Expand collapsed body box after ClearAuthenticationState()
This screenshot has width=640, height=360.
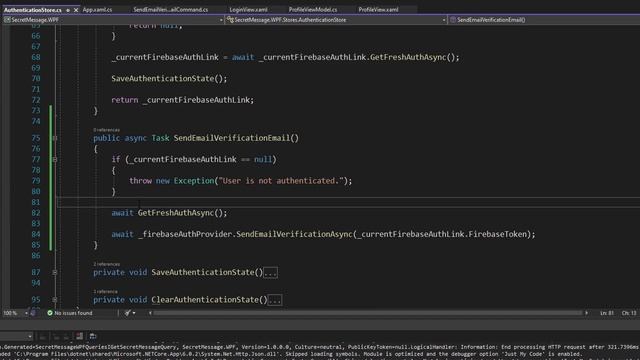[274, 300]
